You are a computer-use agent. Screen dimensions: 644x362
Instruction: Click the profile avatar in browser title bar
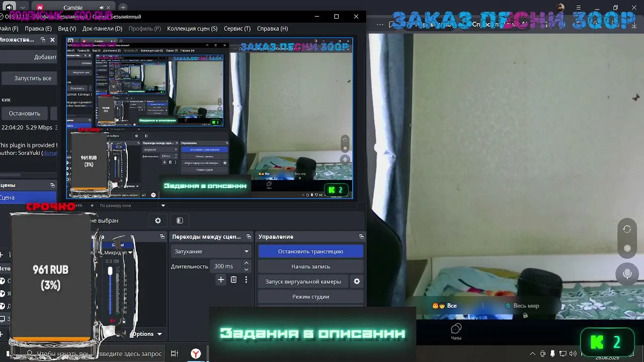pyautogui.click(x=561, y=8)
